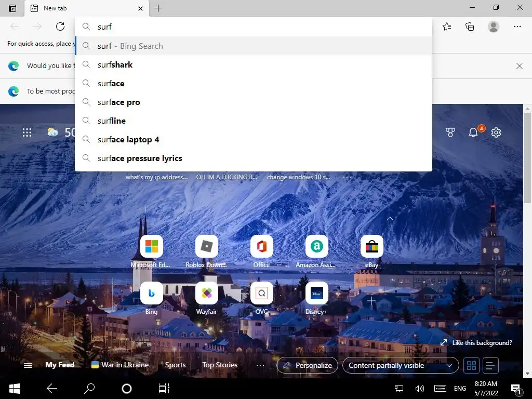Click the Personalize button
Screen dimensions: 532x399
(308, 365)
